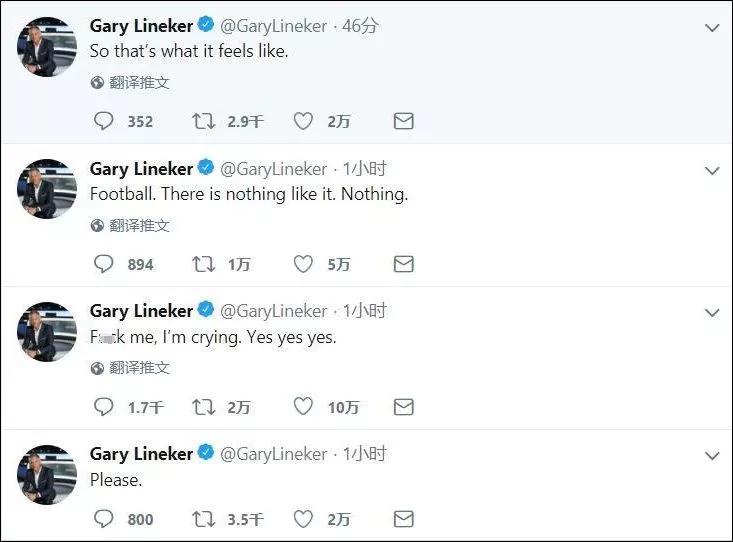Retweet the 'So that's what it feels like' tweet
The image size is (733, 542).
203,121
